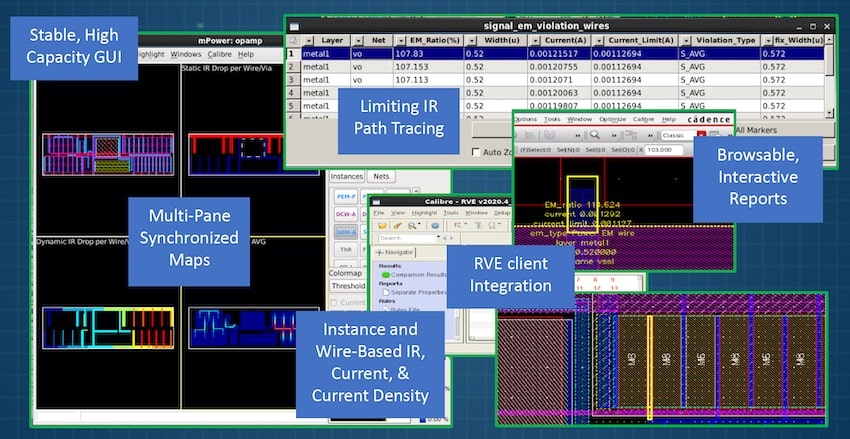Select row 2 with EM ratio 107.153

(556, 67)
